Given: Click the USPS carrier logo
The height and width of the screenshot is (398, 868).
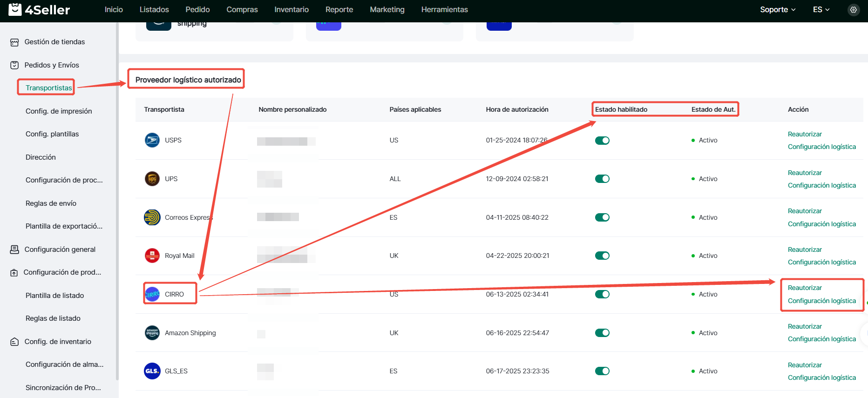Looking at the screenshot, I should pos(152,140).
